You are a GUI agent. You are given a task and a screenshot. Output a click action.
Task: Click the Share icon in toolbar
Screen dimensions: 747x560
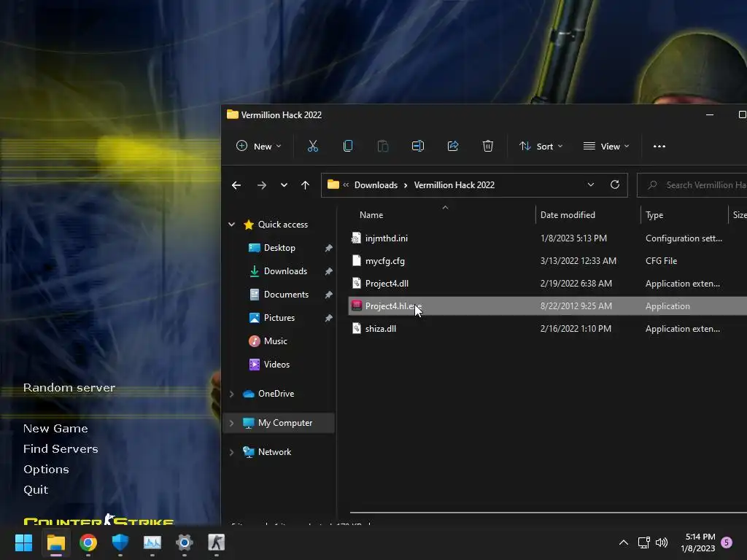pyautogui.click(x=452, y=146)
